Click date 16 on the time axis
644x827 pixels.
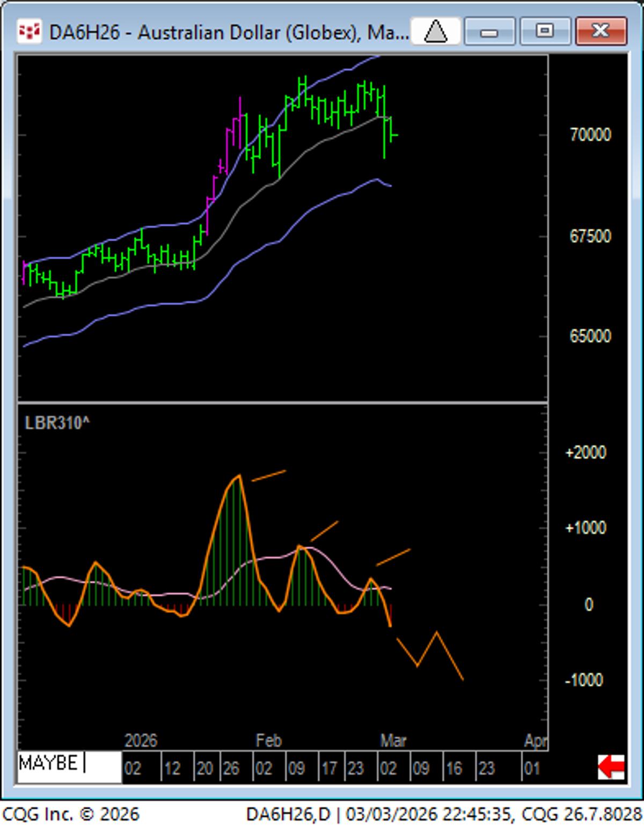[454, 769]
